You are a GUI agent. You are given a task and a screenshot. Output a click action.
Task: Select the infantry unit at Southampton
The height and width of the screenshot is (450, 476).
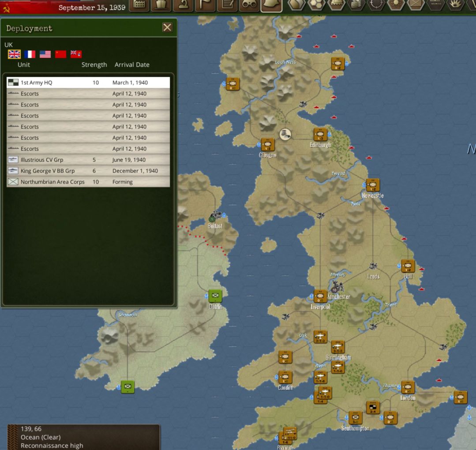tap(355, 418)
